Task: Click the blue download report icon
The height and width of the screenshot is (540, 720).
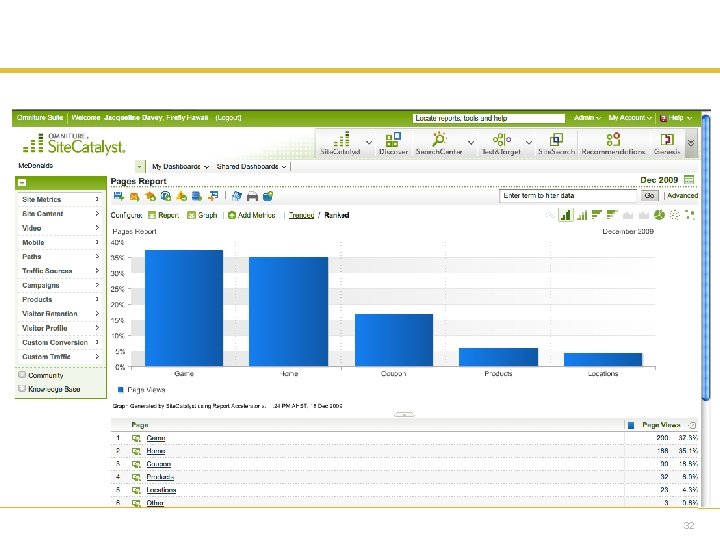Action: pos(197,196)
